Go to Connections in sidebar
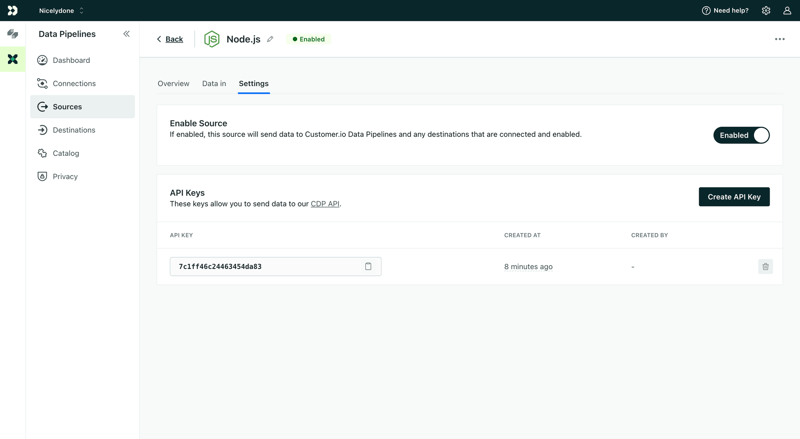800x439 pixels. pos(82,83)
